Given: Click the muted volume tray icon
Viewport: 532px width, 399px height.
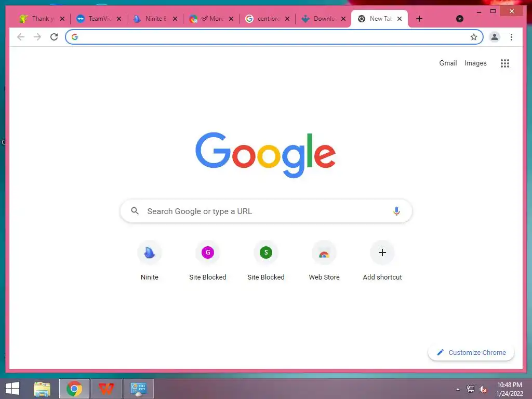Looking at the screenshot, I should click(483, 389).
